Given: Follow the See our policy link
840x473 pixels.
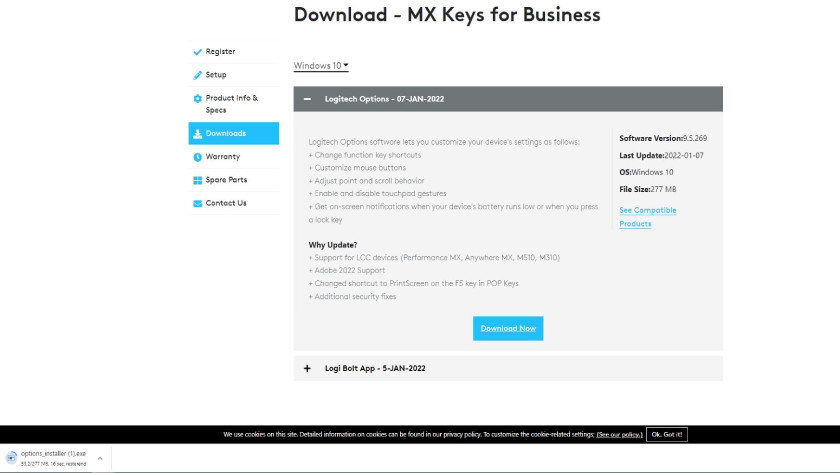Looking at the screenshot, I should click(x=618, y=435).
